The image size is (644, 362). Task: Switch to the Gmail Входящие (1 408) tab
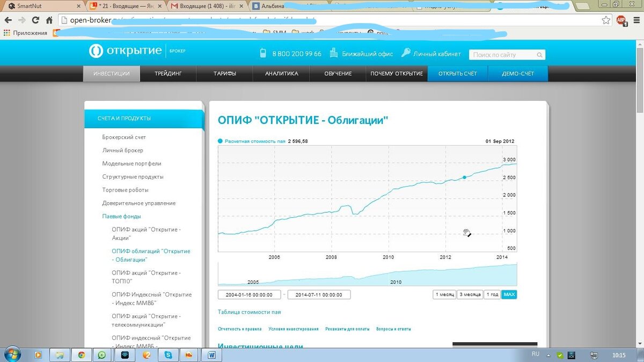pyautogui.click(x=207, y=6)
